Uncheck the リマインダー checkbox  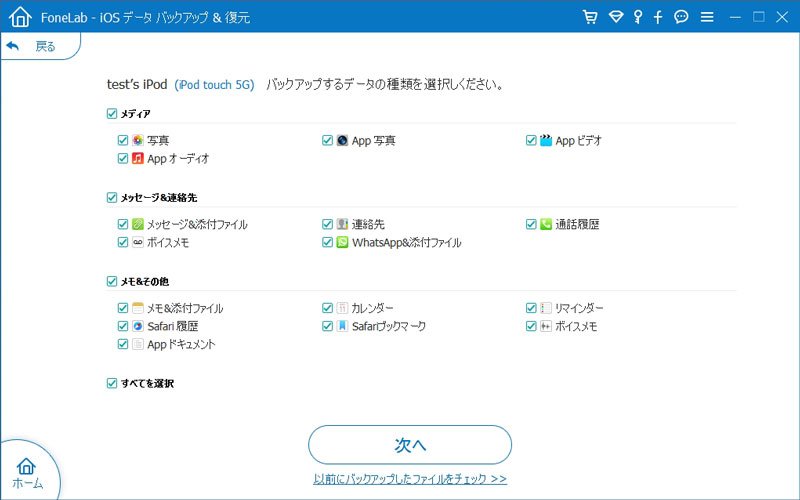[x=531, y=308]
